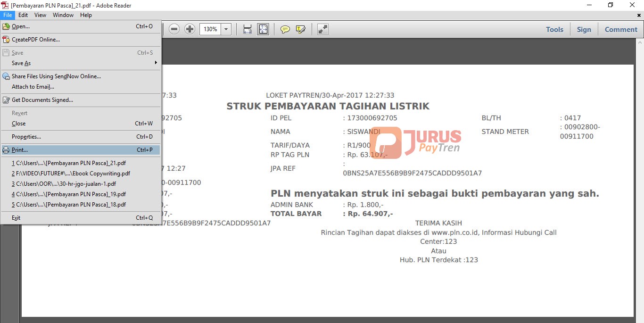
Task: Open recent file 30-hr-jgo-jualan-1.pdf
Action: point(81,184)
